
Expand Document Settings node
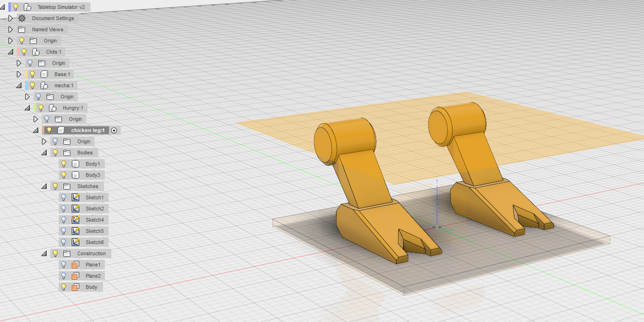[x=11, y=18]
